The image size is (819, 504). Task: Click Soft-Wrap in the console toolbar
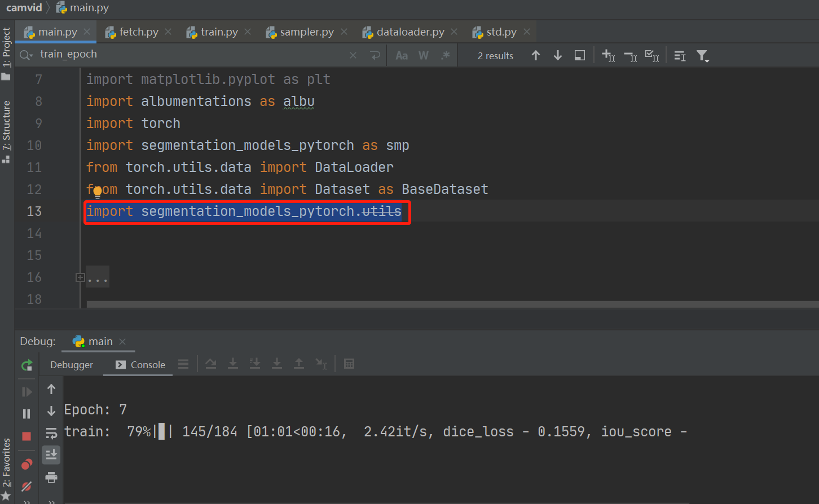pos(51,433)
